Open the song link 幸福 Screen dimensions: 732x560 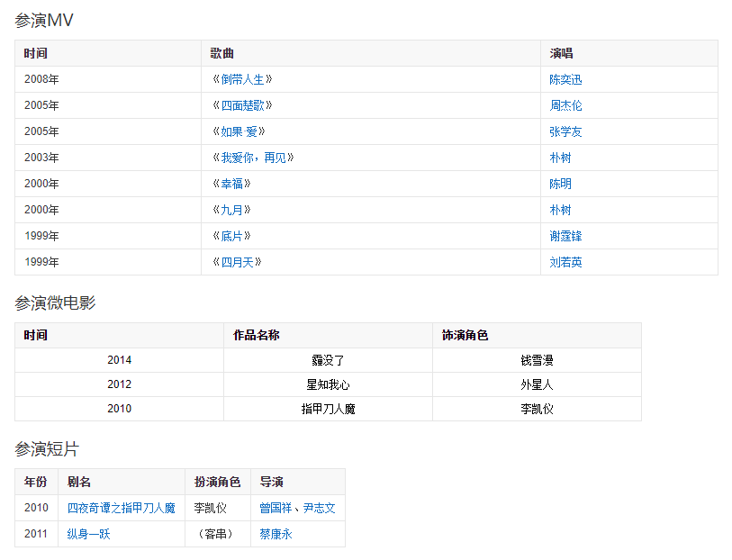[x=231, y=184]
